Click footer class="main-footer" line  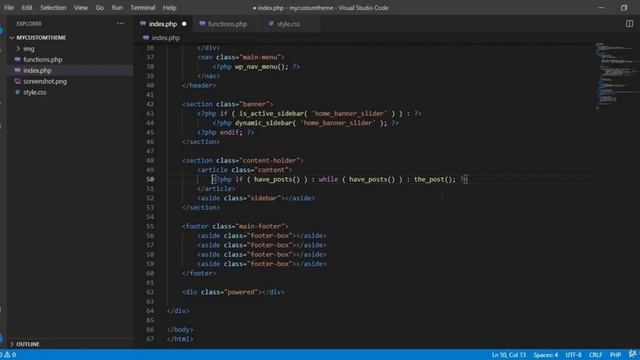click(235, 226)
